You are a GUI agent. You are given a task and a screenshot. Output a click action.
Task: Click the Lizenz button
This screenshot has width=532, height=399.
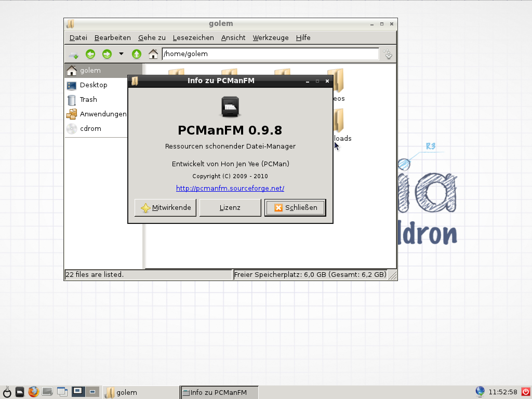coord(230,208)
